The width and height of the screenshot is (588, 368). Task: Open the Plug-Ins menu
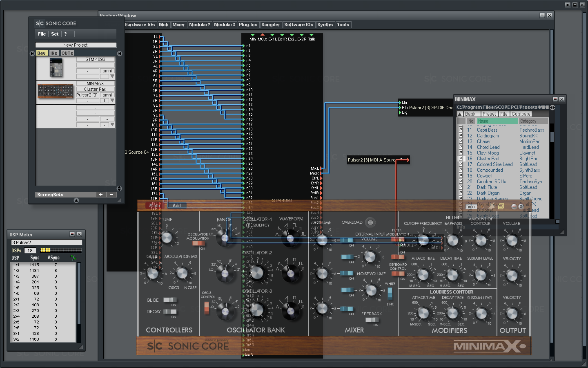coord(248,25)
